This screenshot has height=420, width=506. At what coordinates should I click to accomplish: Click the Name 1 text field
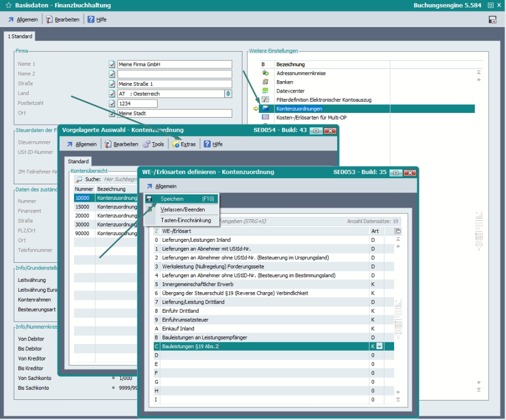point(174,65)
